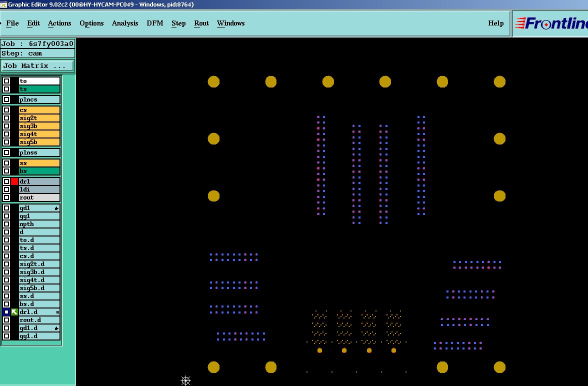
Task: Select the ss layer name
Action: coord(39,163)
